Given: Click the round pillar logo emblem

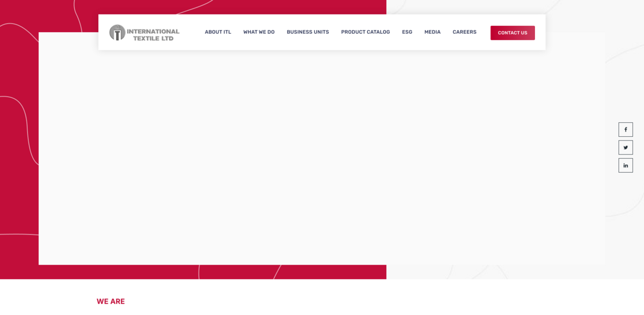Looking at the screenshot, I should pyautogui.click(x=117, y=33).
